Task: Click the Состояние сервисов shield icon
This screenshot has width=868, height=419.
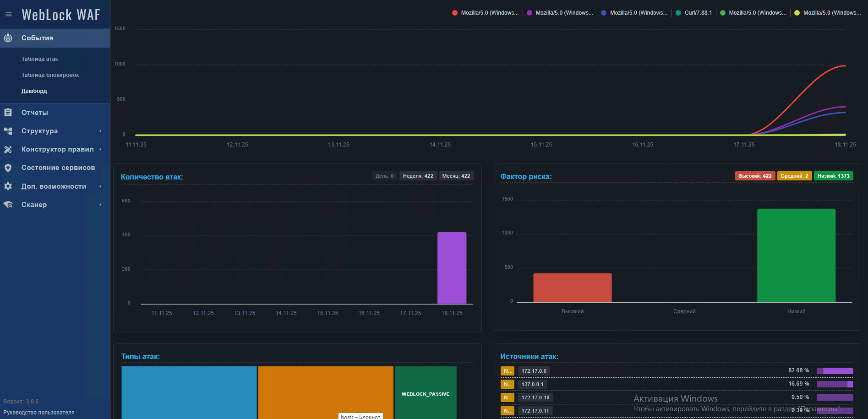Action: [x=8, y=168]
